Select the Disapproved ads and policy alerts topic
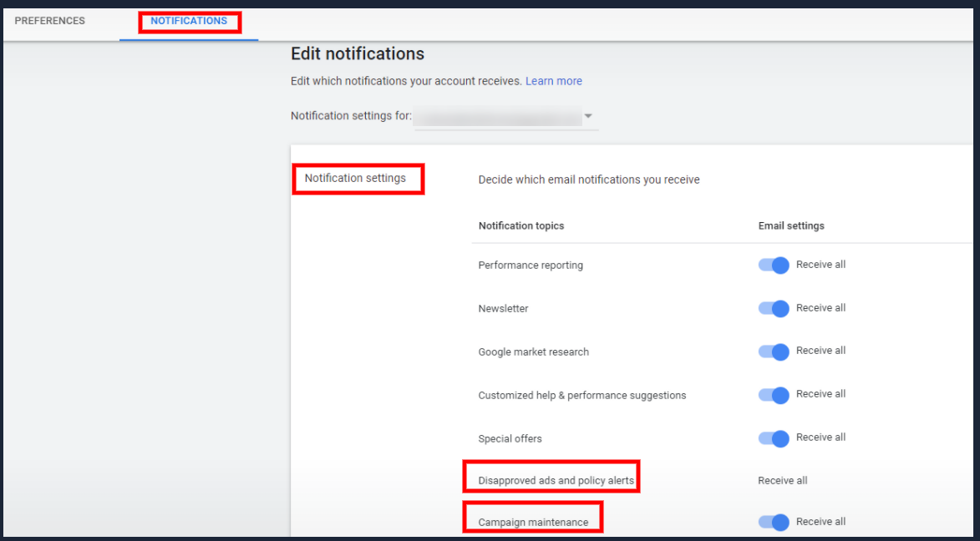The width and height of the screenshot is (980, 541). pos(556,480)
